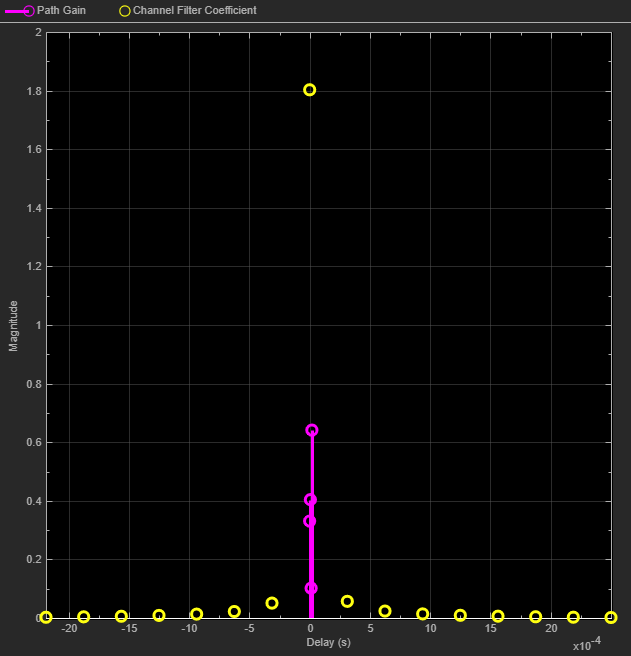
Task: Select the first yellow coefficient right of zero delay
Action: [347, 601]
